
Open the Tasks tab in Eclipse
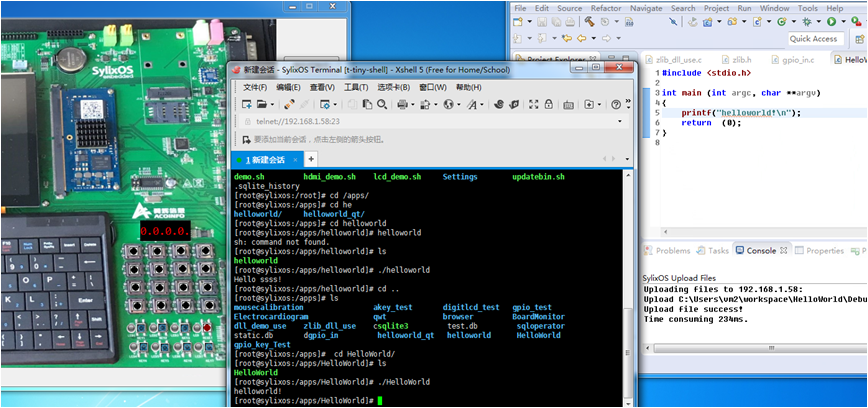tap(713, 251)
